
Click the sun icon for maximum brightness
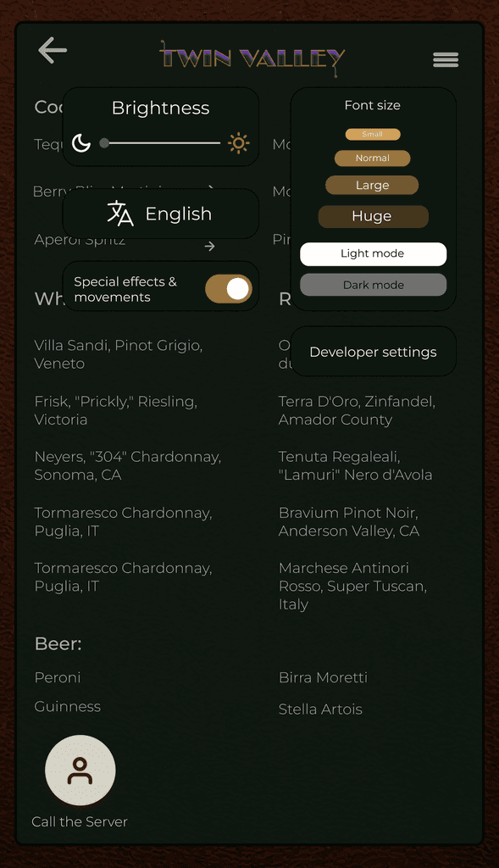click(238, 143)
